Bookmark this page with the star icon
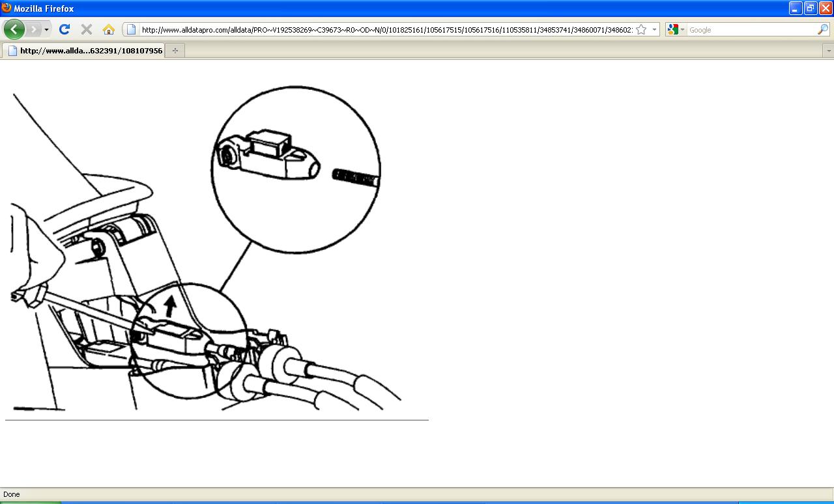 coord(641,29)
